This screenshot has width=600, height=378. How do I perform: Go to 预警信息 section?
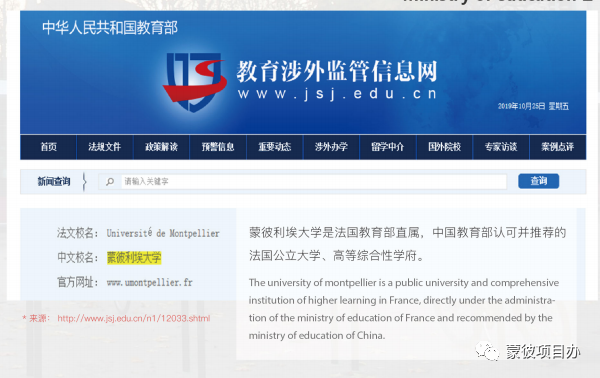(218, 147)
